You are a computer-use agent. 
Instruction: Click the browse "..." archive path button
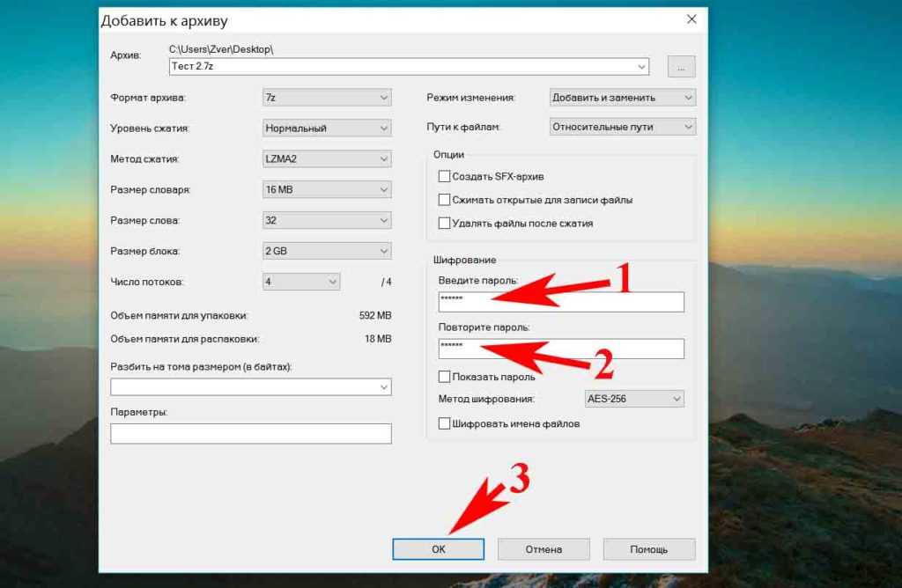pyautogui.click(x=681, y=67)
